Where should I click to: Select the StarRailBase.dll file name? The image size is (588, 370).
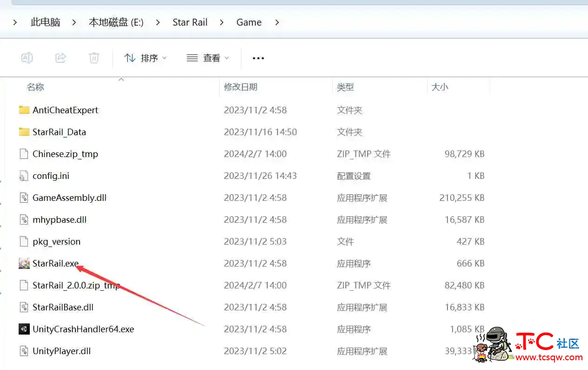(x=63, y=307)
